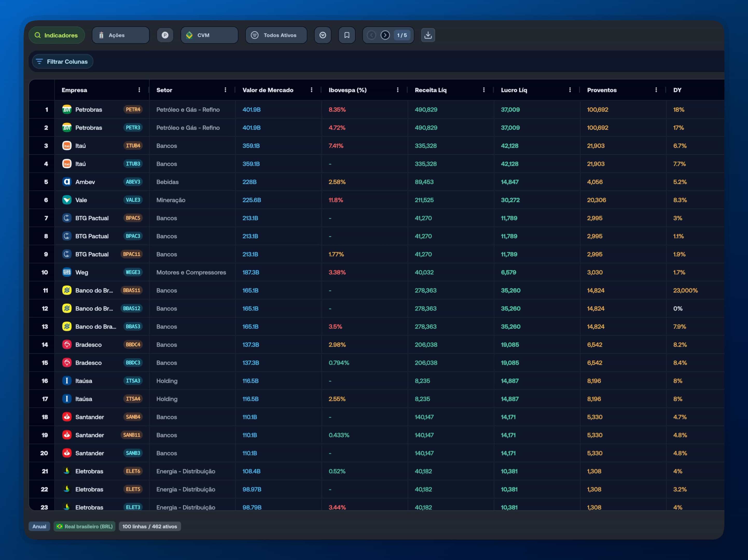Toggle the Anual period badge
Image resolution: width=748 pixels, height=560 pixels.
(39, 527)
